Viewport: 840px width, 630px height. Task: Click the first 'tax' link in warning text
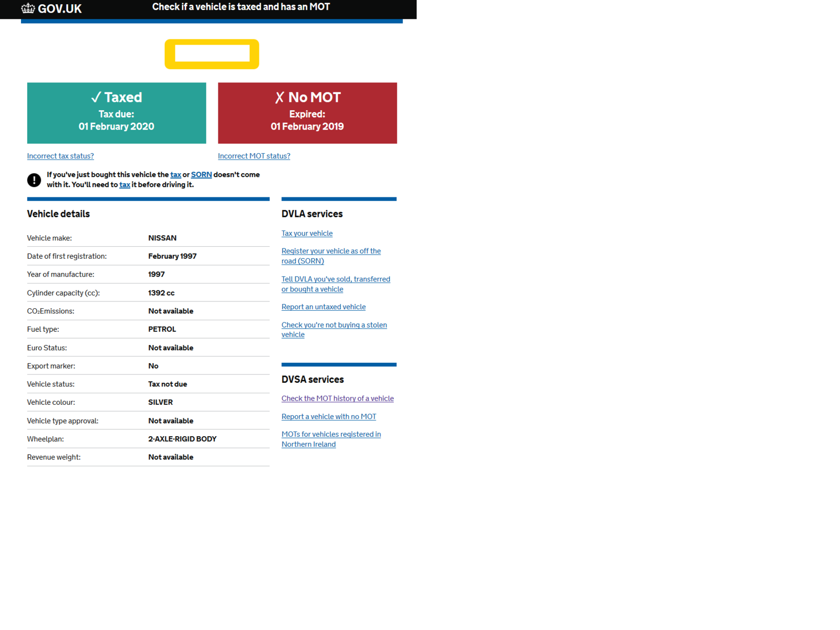pyautogui.click(x=175, y=175)
